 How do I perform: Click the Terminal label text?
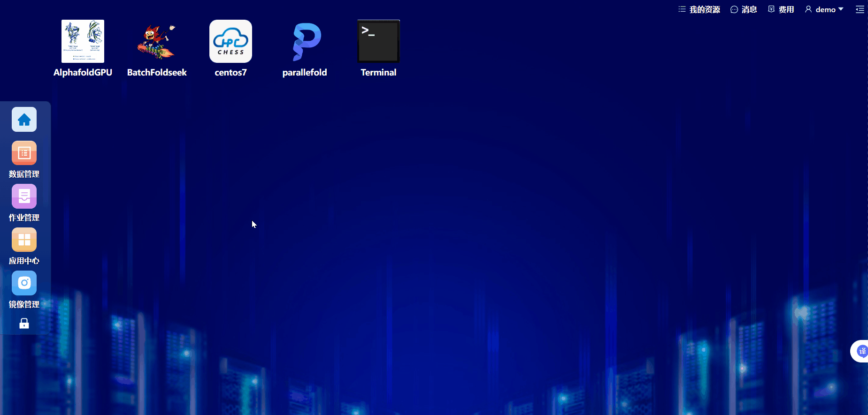click(x=378, y=72)
